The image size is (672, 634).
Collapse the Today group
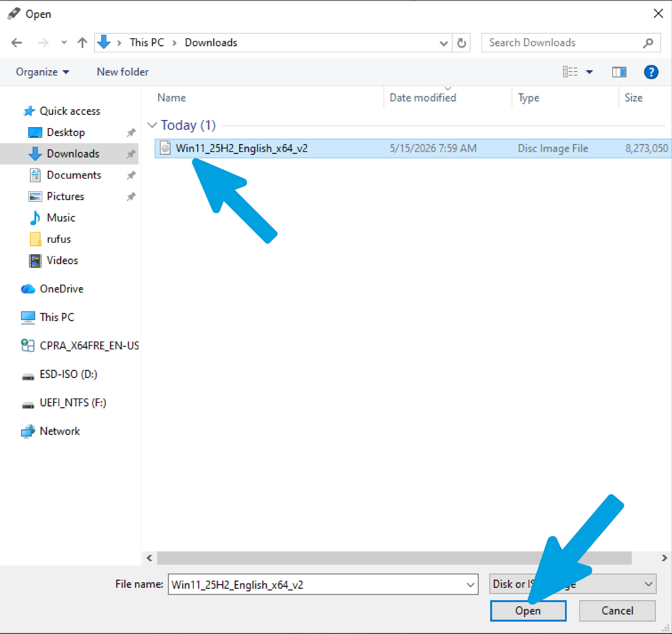coord(152,125)
